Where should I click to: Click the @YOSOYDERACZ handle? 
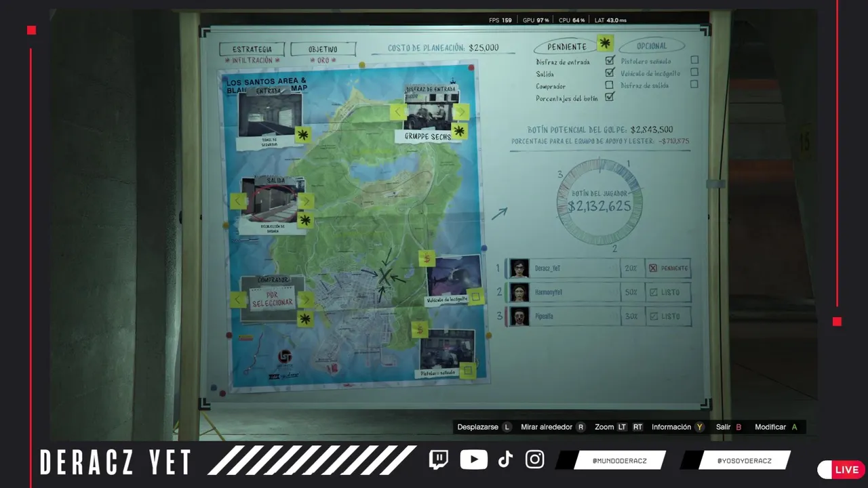(x=744, y=461)
